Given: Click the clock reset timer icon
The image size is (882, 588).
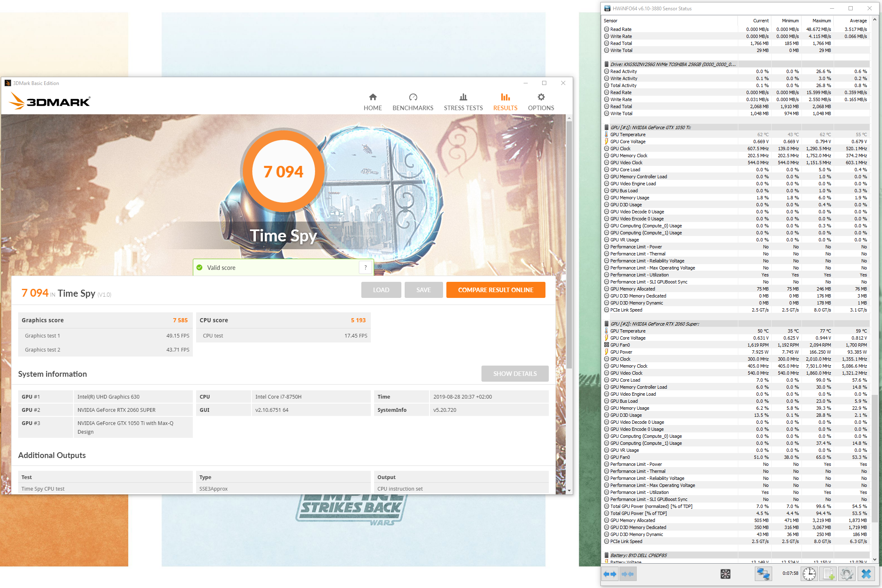Looking at the screenshot, I should (x=809, y=574).
